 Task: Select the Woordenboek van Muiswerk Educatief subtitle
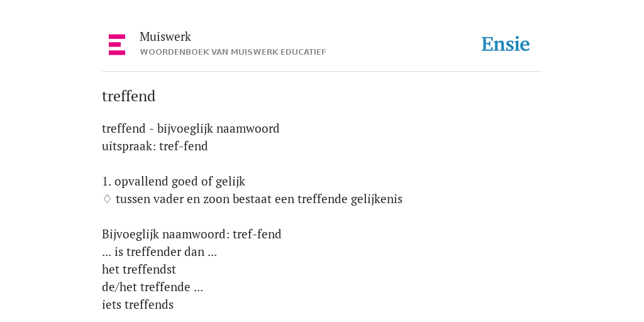tap(233, 52)
